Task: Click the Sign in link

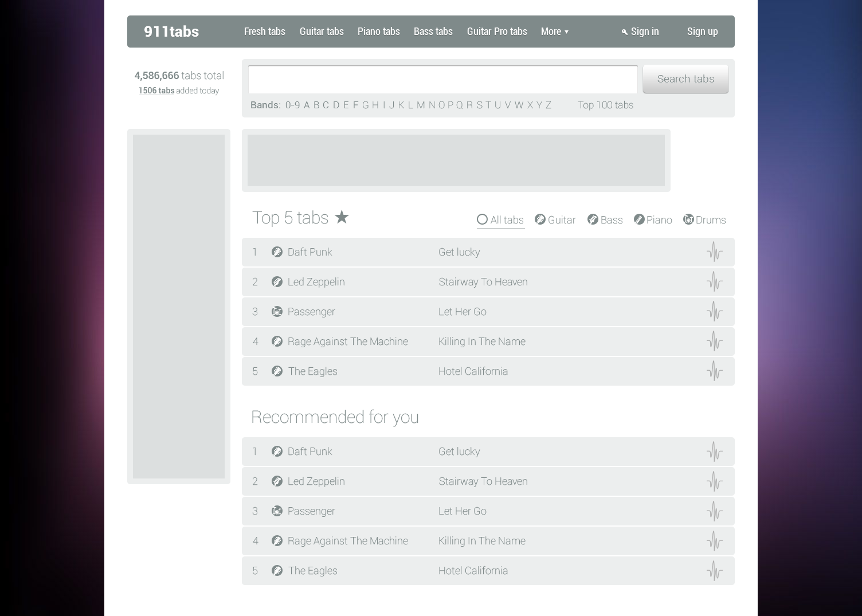Action: (640, 32)
